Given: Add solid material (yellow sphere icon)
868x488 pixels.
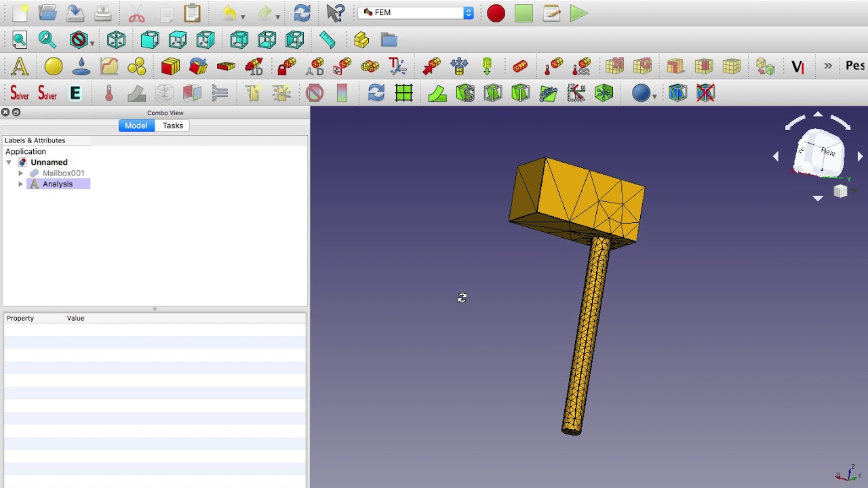Looking at the screenshot, I should 54,66.
